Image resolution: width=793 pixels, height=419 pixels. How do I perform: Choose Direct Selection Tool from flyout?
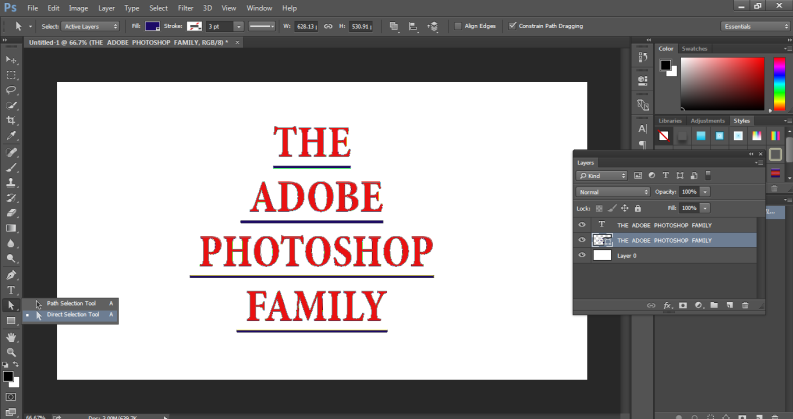point(71,315)
